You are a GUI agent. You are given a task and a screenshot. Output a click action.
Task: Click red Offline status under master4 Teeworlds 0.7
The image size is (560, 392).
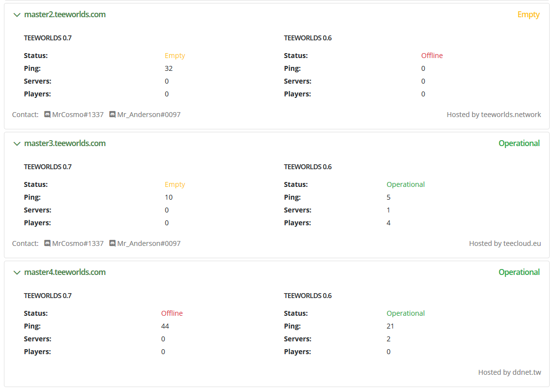(172, 313)
